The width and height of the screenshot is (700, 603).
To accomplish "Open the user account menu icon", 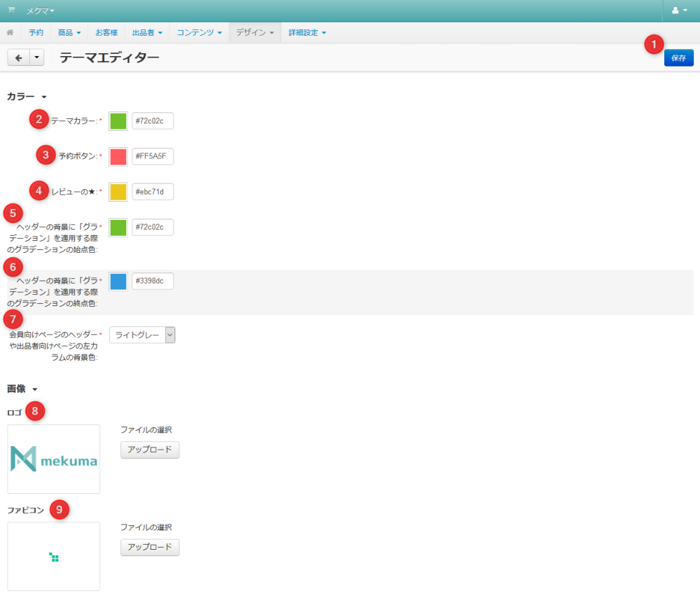I will tap(680, 11).
